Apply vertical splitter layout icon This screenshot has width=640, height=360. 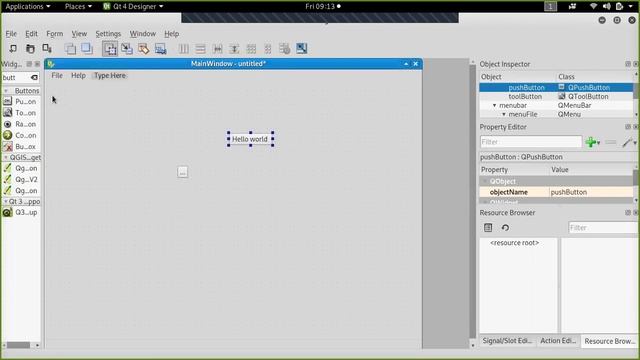[x=234, y=49]
